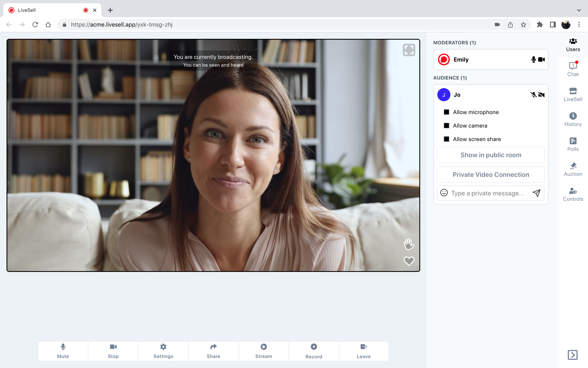Toggle browser side panel icon

pos(553,25)
